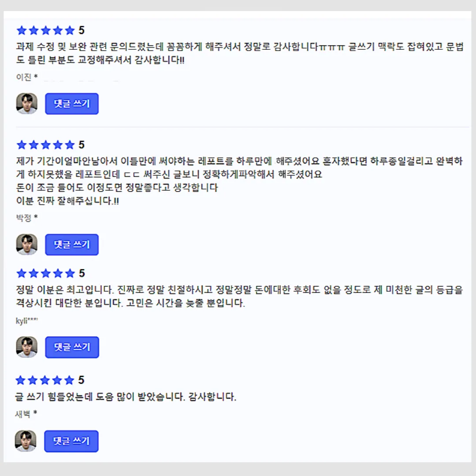
Task: Click the 댓글 쓰기 button under 이진's review
Action: tap(71, 104)
